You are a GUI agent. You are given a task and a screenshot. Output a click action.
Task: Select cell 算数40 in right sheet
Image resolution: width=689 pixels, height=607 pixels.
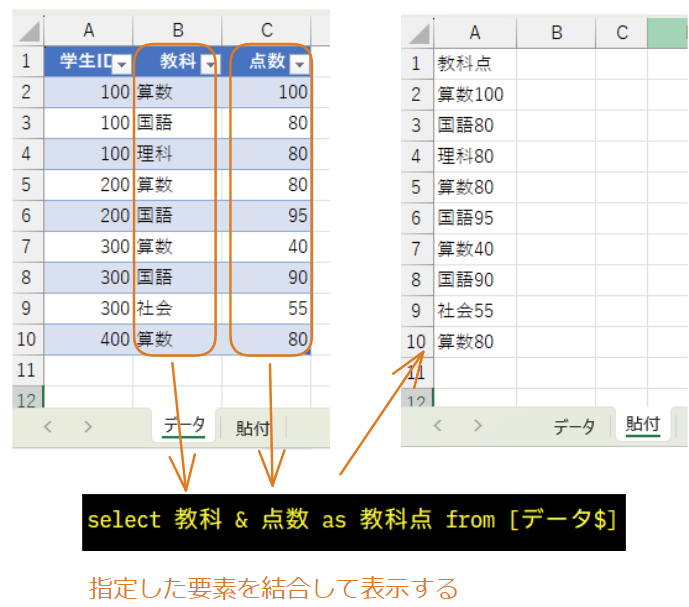(475, 249)
